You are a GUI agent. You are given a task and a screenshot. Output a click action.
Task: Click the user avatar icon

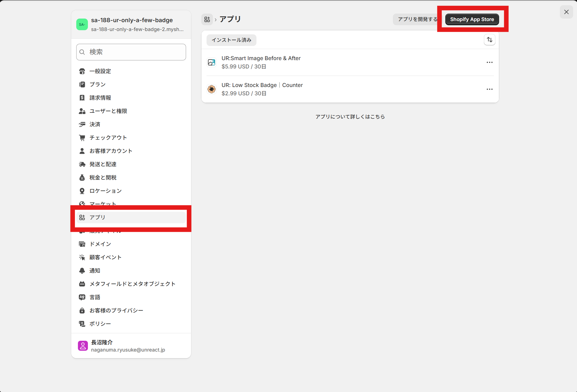point(83,346)
